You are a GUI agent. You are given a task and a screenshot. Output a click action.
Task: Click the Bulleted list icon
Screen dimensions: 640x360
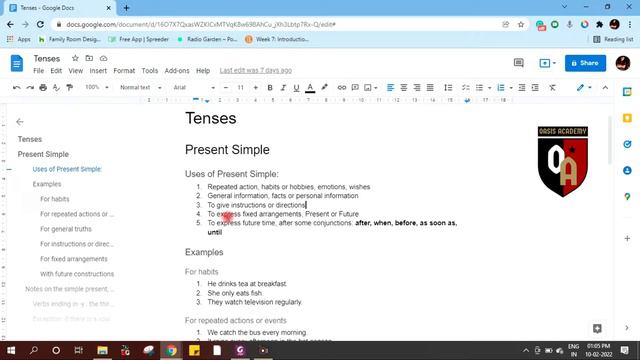coord(480,87)
